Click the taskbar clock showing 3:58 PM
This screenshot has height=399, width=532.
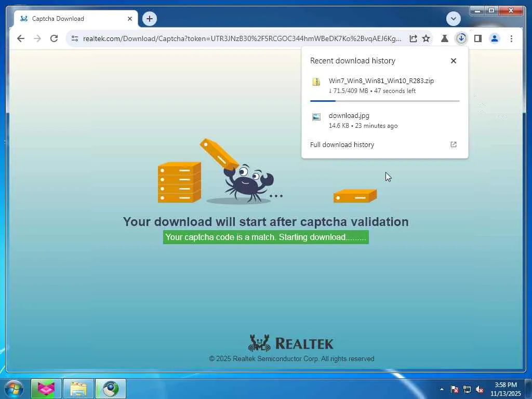[x=505, y=389]
